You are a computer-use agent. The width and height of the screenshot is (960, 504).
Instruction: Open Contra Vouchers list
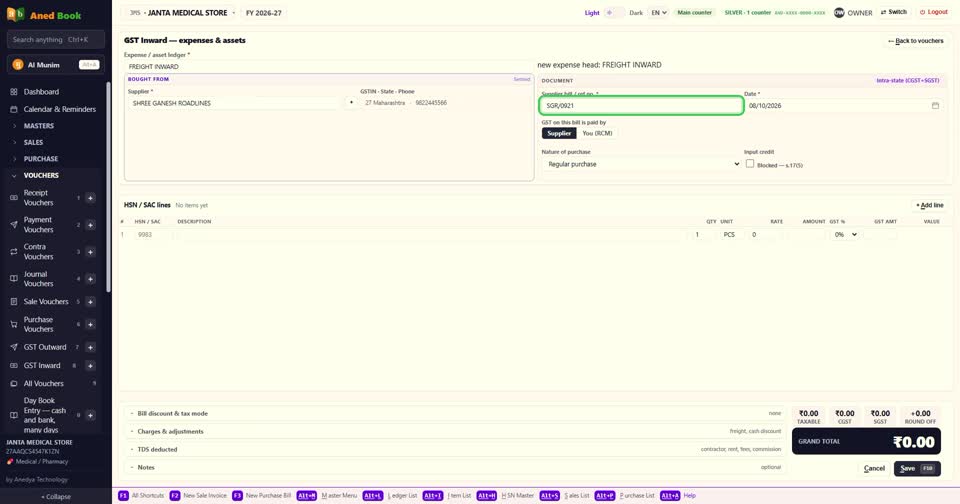click(39, 252)
